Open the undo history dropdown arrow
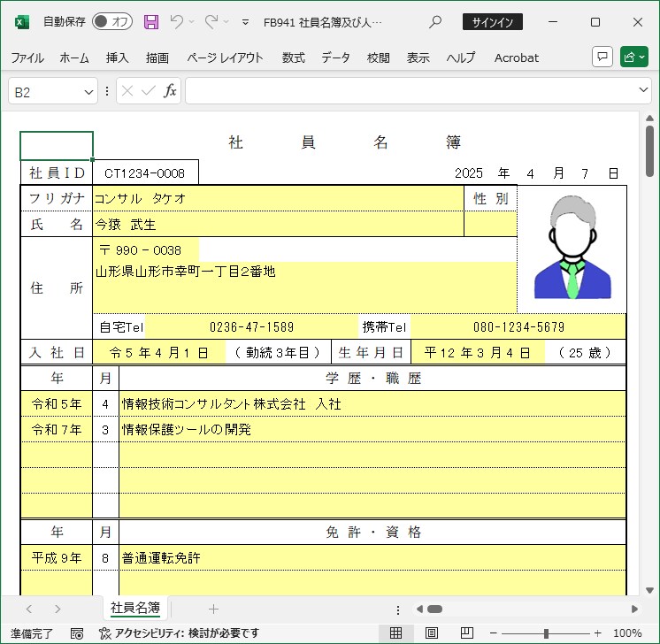This screenshot has width=660, height=644. [x=191, y=22]
